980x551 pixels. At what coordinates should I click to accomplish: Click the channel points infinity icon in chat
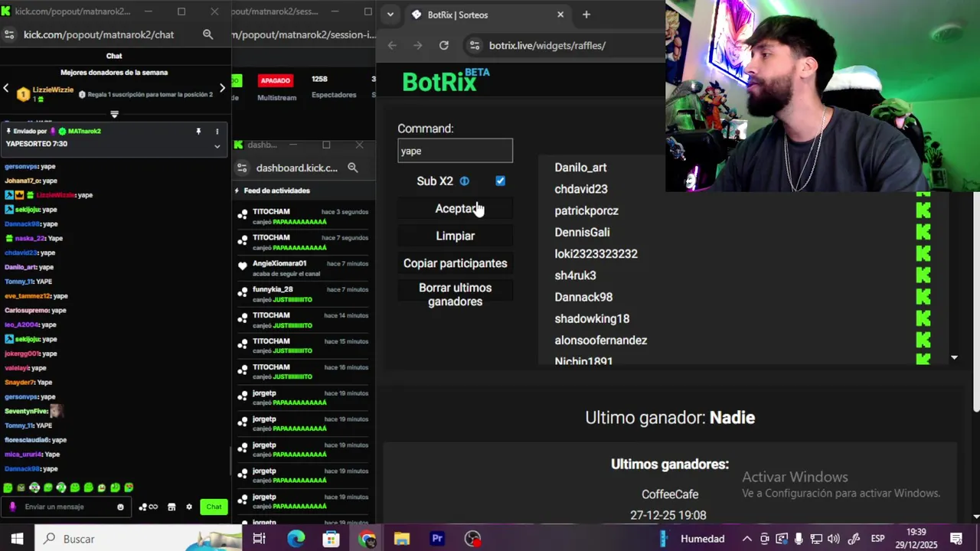click(x=148, y=507)
